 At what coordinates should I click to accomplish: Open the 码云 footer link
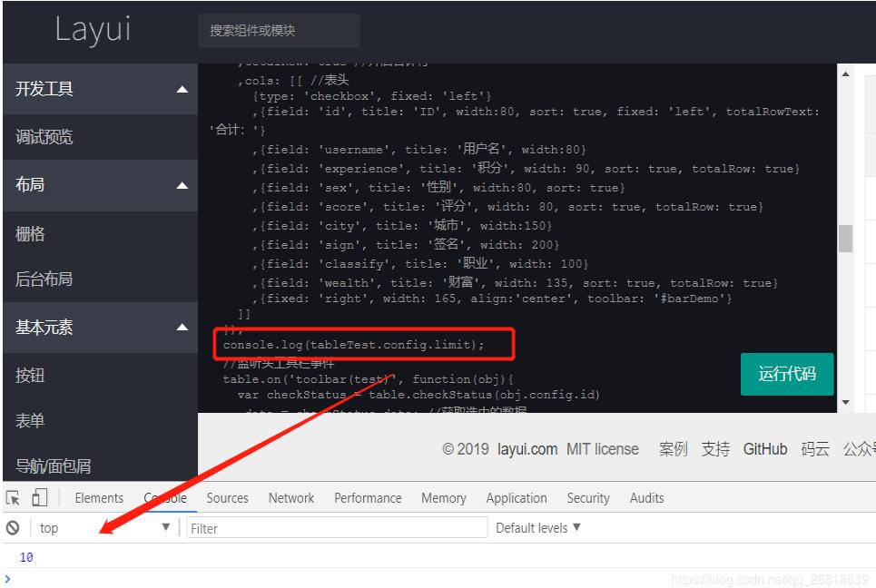pyautogui.click(x=815, y=449)
